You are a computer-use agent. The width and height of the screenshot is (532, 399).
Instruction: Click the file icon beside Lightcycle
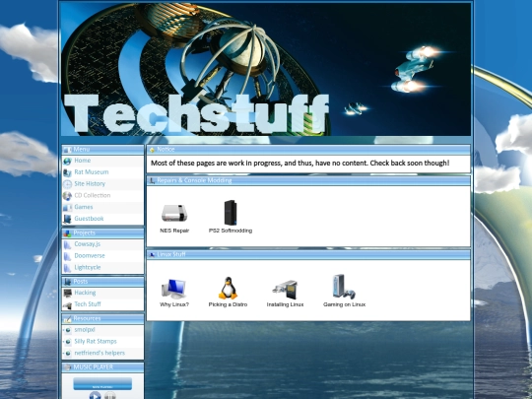(68, 268)
